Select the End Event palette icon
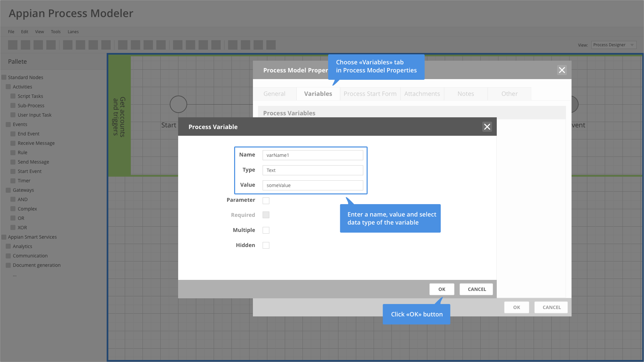This screenshot has height=362, width=644. (x=13, y=134)
